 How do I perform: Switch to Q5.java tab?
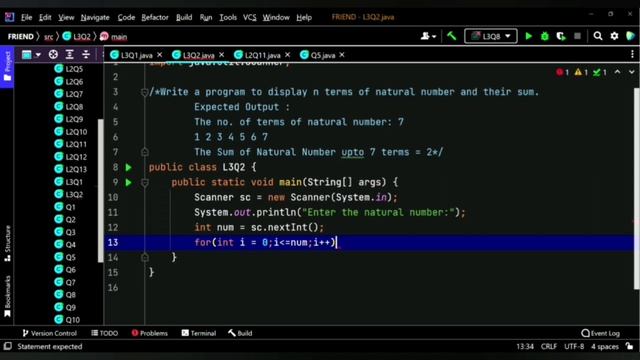322,55
